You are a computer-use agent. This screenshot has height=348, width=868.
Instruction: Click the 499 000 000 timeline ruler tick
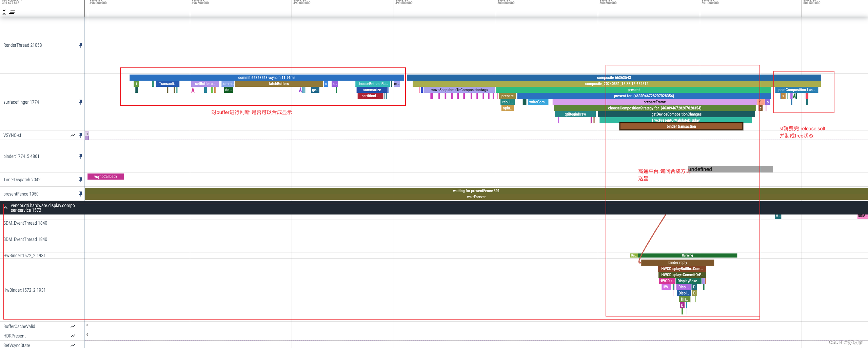pyautogui.click(x=301, y=3)
